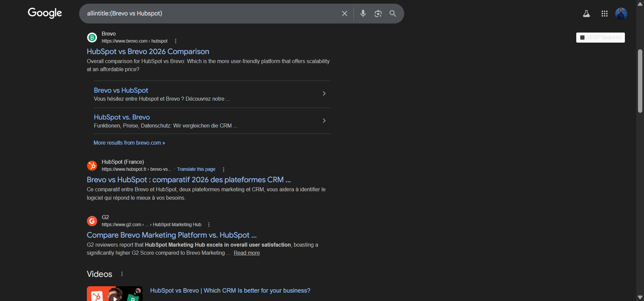Click https://www.brevo.com › hubspot URL text

coord(135,41)
